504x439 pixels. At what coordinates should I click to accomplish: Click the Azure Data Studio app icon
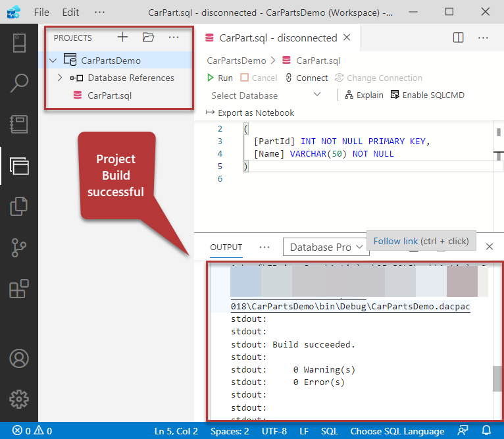click(14, 13)
